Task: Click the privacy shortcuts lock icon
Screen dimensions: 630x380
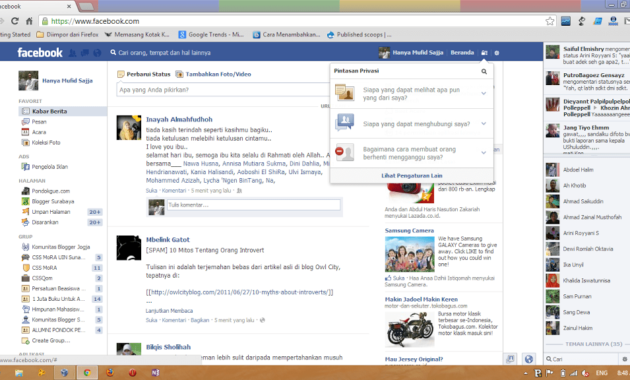Action: click(x=484, y=53)
